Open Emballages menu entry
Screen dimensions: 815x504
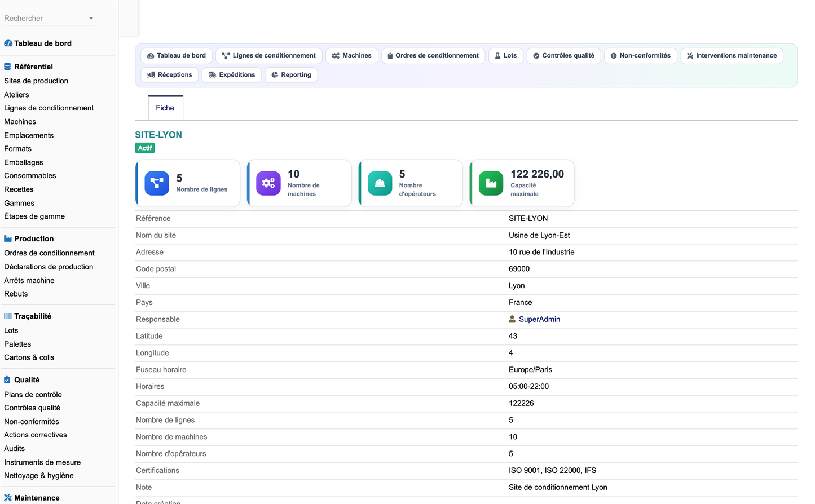click(x=24, y=162)
